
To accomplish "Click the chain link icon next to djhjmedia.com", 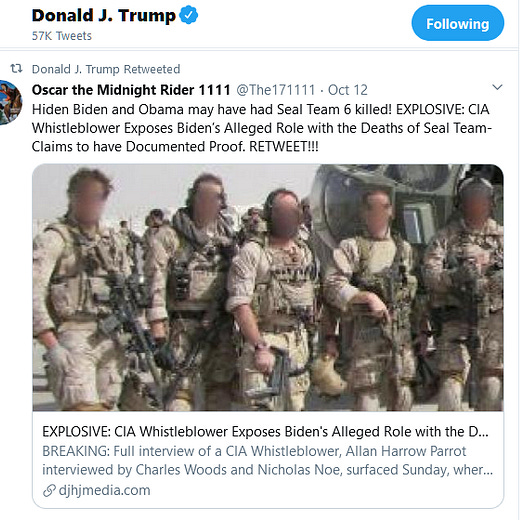I will click(x=49, y=490).
